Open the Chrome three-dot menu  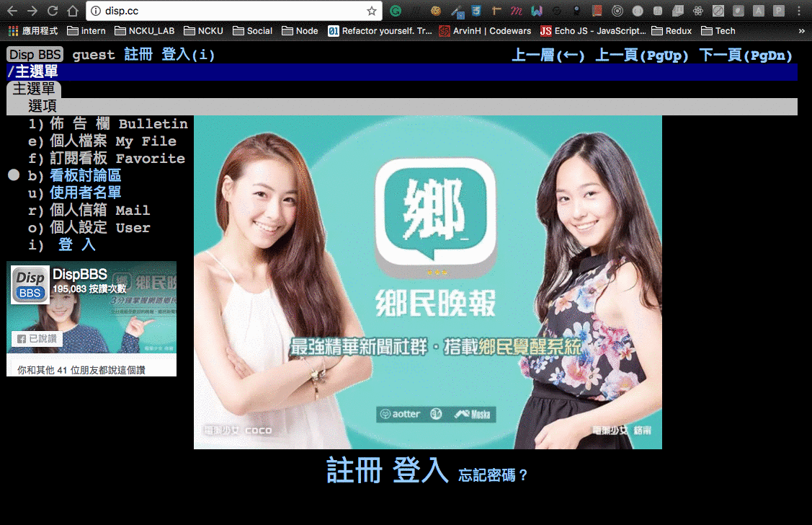pyautogui.click(x=799, y=11)
